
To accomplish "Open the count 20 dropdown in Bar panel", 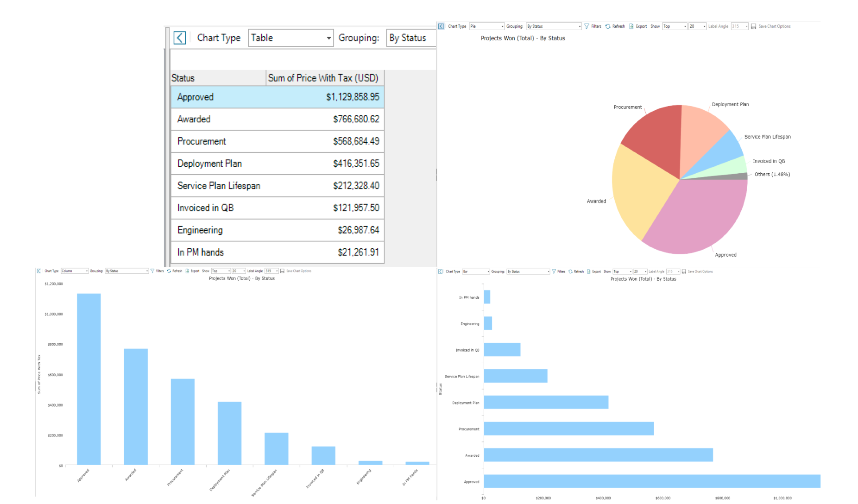I will (640, 271).
